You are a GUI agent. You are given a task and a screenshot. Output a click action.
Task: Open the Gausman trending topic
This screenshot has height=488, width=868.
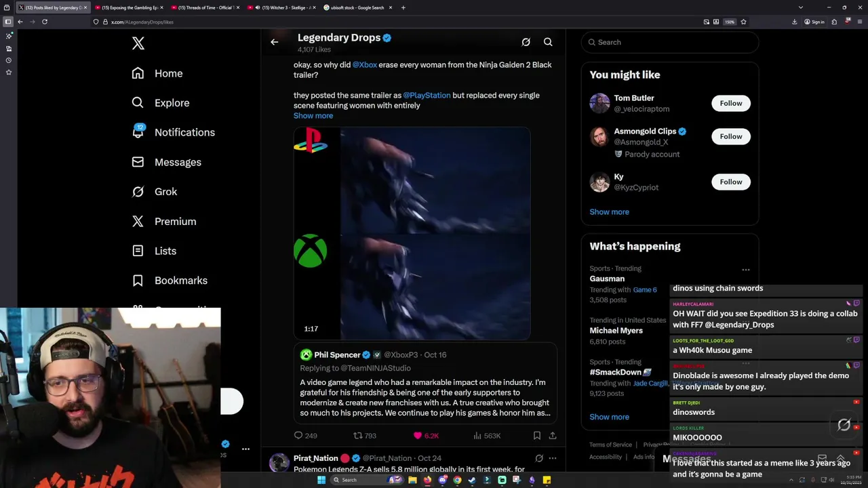607,279
